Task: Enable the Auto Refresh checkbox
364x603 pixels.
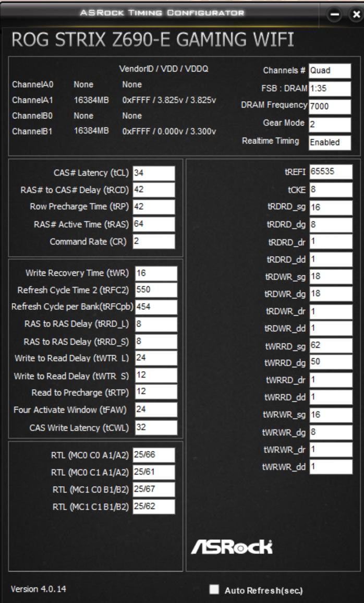Action: tap(214, 589)
